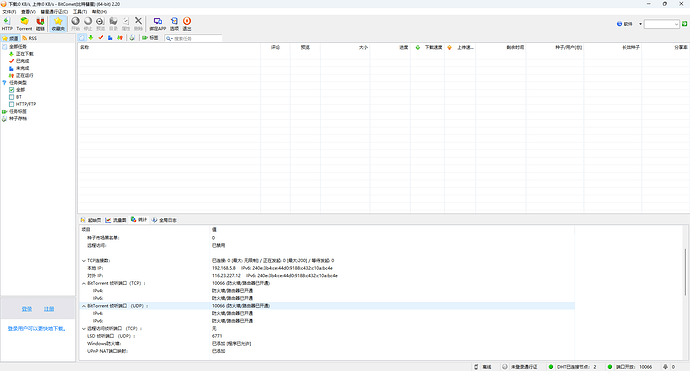The image size is (690, 371).
Task: Toggle the BT task type checkbox
Action: point(11,97)
